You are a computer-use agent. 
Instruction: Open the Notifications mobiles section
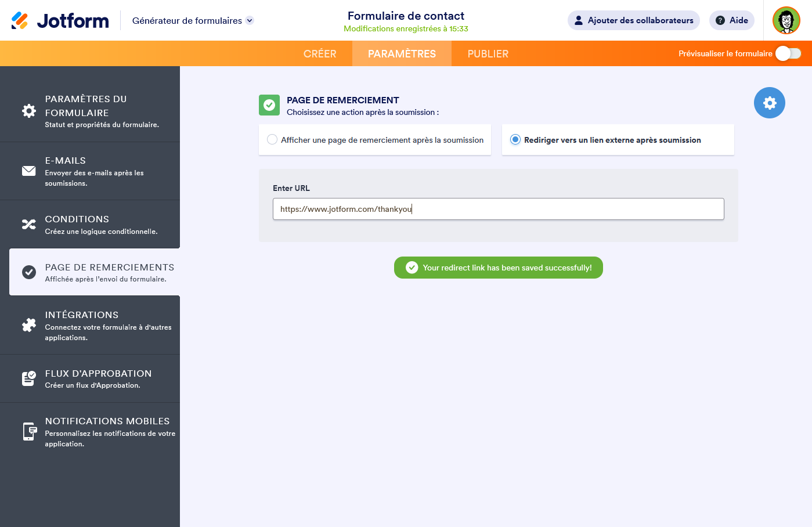tap(90, 432)
